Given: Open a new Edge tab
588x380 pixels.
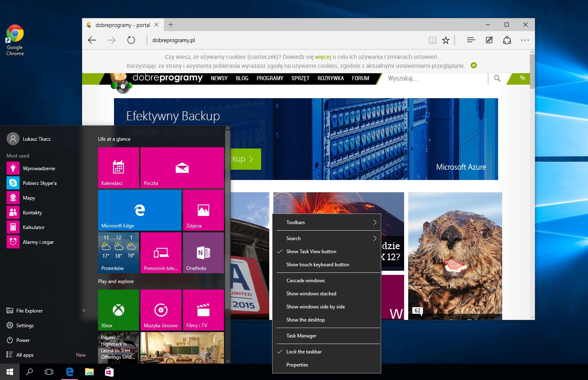Looking at the screenshot, I should tap(171, 25).
